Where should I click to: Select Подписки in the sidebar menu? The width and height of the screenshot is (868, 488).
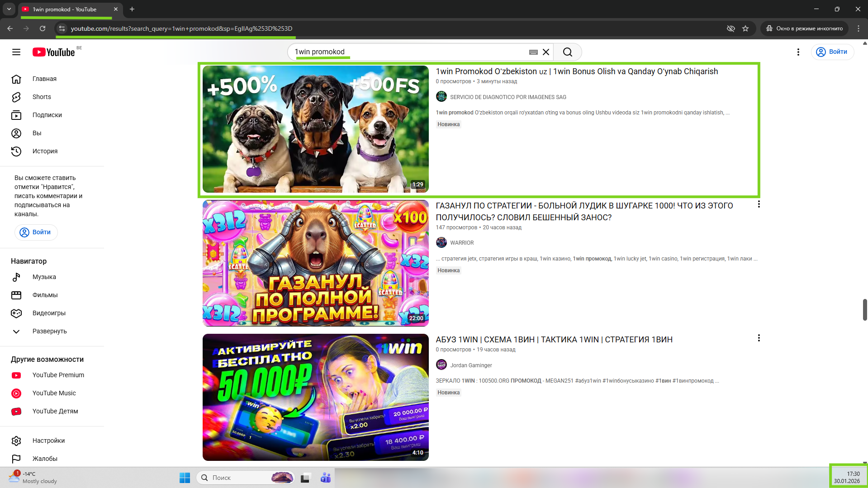pos(52,115)
